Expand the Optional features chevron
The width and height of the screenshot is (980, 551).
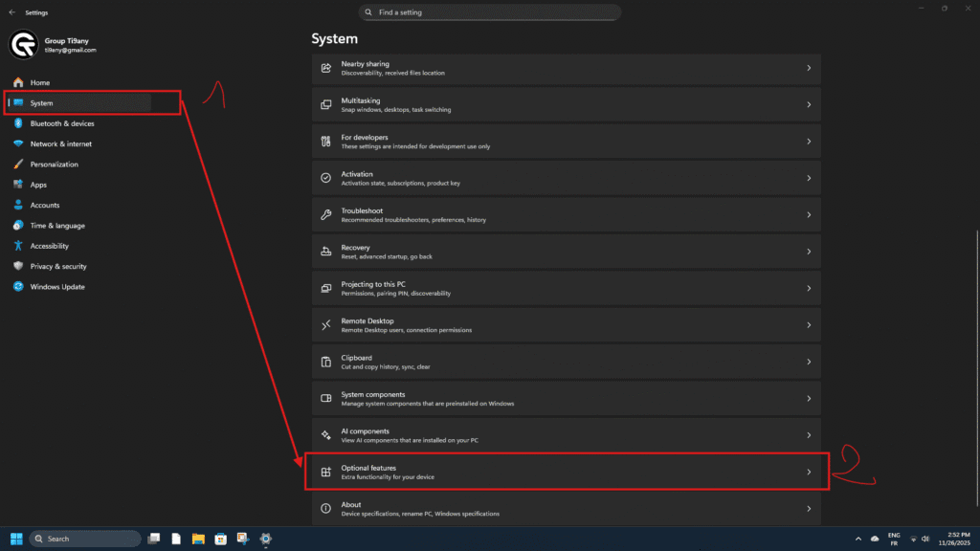pyautogui.click(x=809, y=473)
